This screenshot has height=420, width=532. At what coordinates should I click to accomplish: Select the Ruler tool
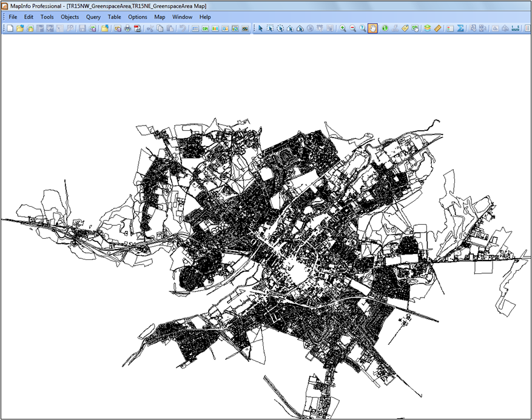[437, 28]
